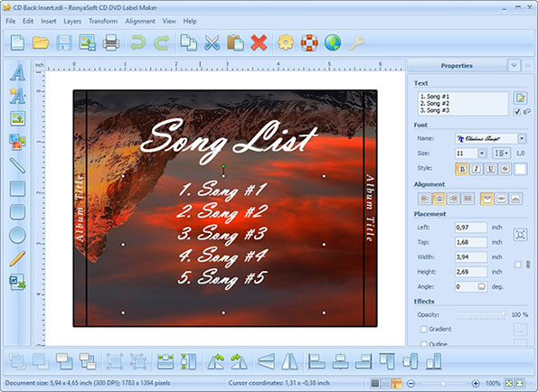Redo the last action

point(162,42)
